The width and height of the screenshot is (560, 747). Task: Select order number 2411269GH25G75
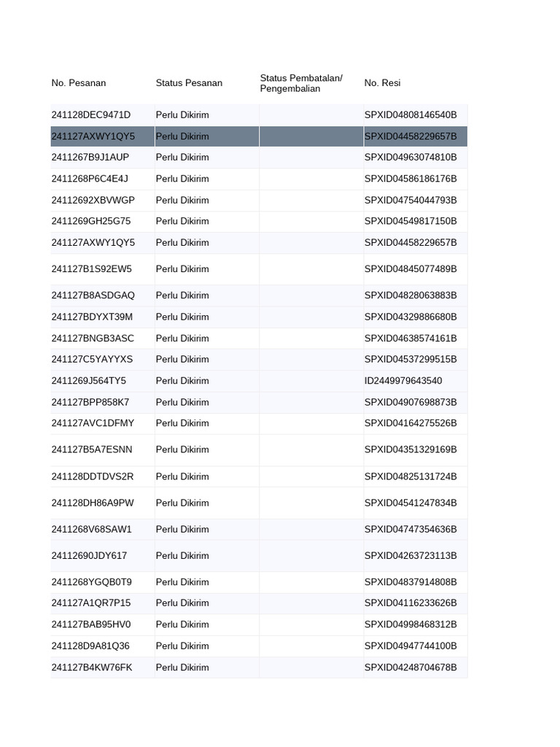click(91, 221)
